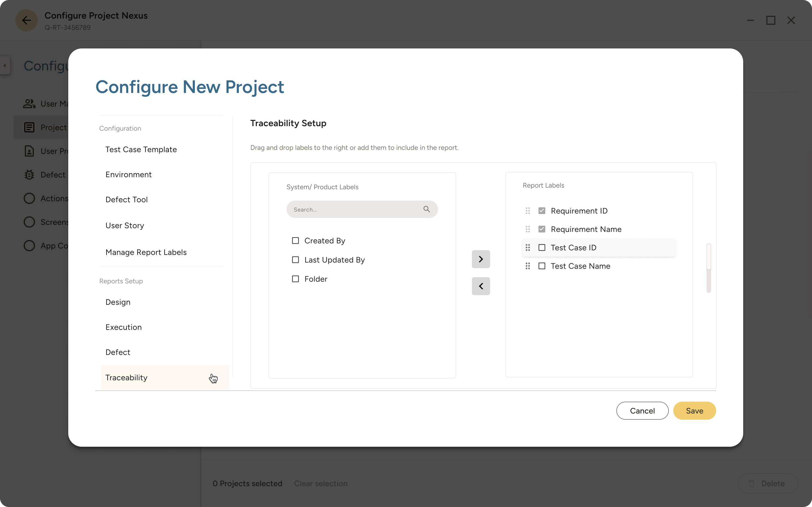Click the drag handle beside Requirement ID
The image size is (812, 507).
(x=528, y=211)
